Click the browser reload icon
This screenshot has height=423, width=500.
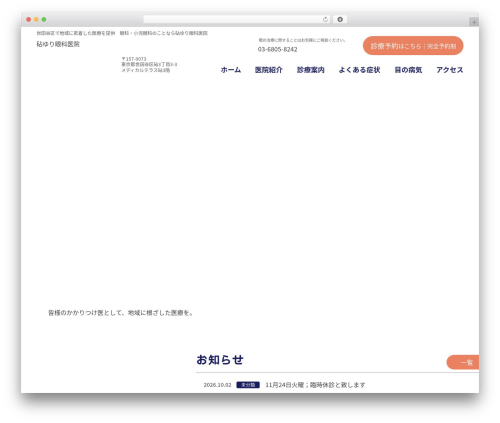point(325,19)
